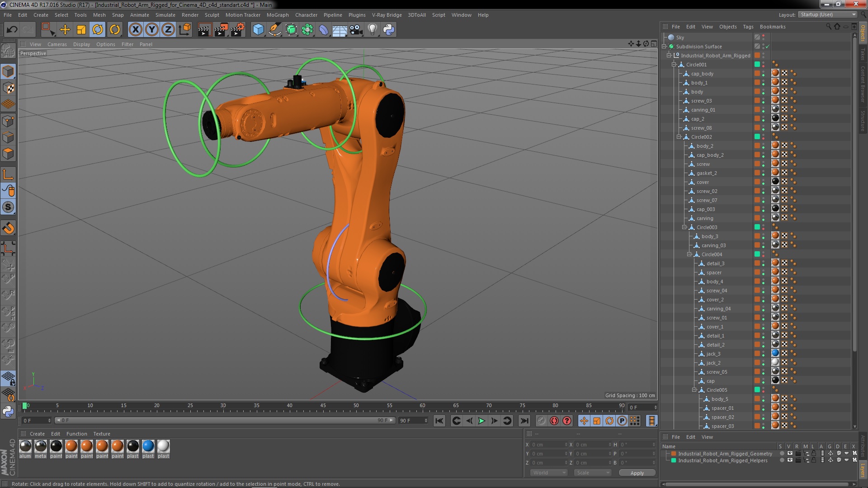This screenshot has width=868, height=488.
Task: Click the Enable Axis icon in sidebar
Action: [8, 174]
